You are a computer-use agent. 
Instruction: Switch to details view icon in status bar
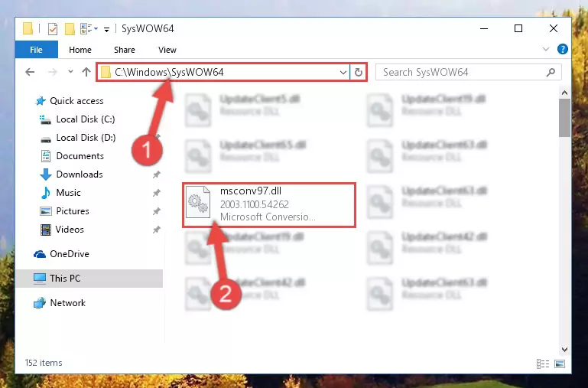(543, 364)
